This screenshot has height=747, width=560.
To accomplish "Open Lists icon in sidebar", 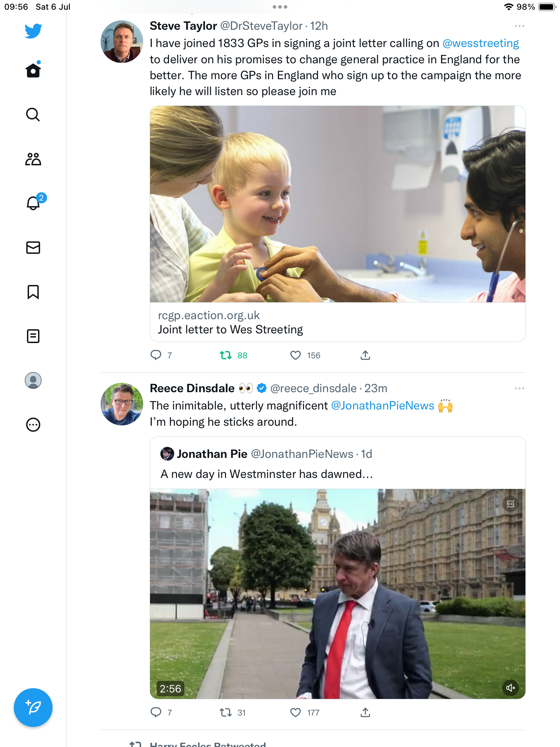I will [x=33, y=336].
